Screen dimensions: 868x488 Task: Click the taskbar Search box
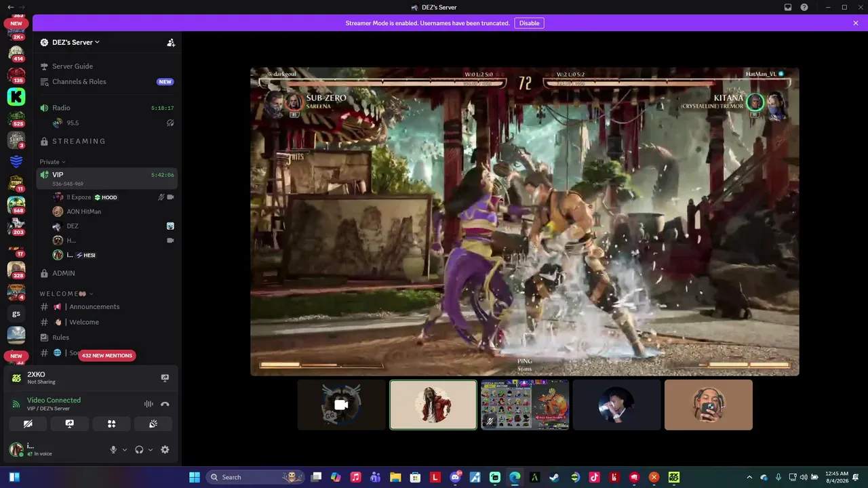255,477
